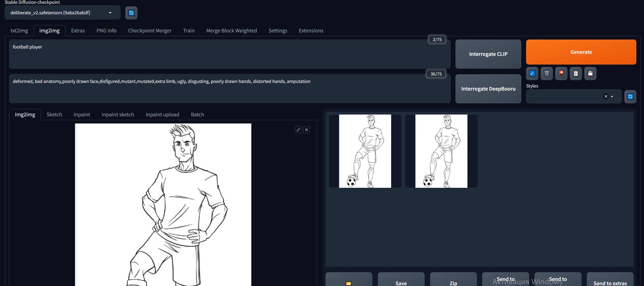Click the trash can clear prompt icon

point(547,73)
